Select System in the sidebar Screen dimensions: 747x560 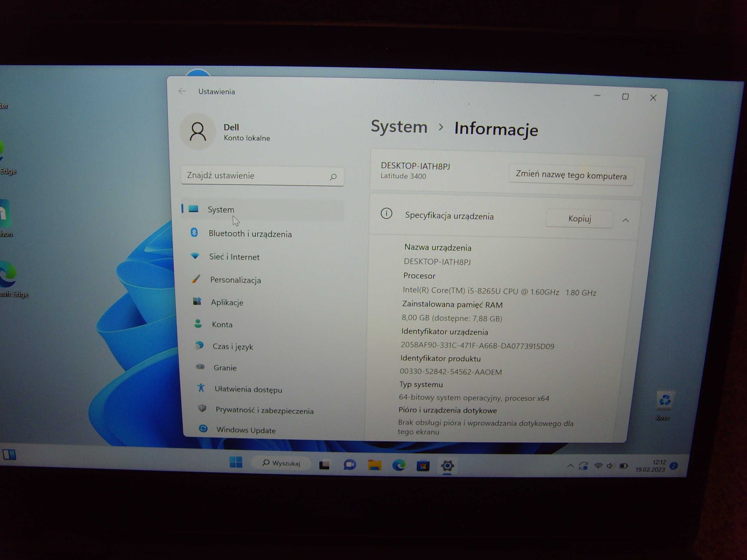point(263,209)
